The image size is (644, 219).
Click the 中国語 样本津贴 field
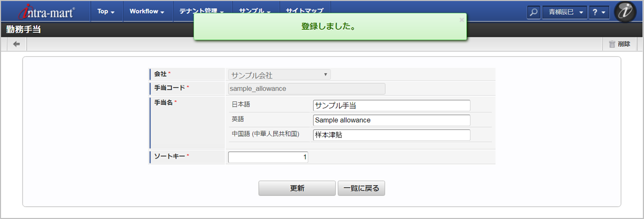pyautogui.click(x=391, y=135)
